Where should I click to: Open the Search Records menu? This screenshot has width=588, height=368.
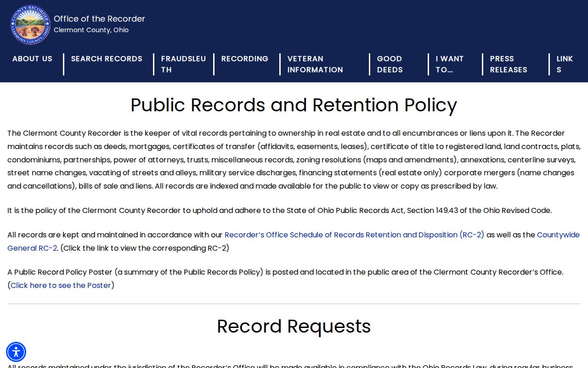[107, 59]
